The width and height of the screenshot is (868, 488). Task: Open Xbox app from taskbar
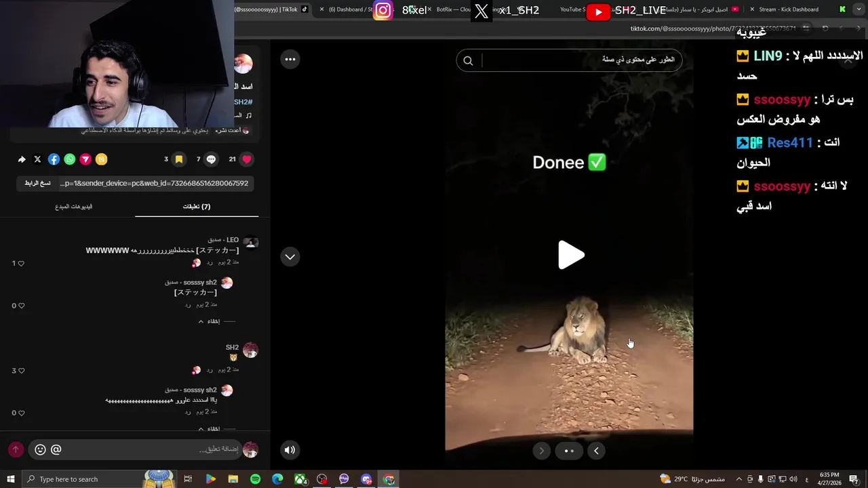pyautogui.click(x=300, y=479)
